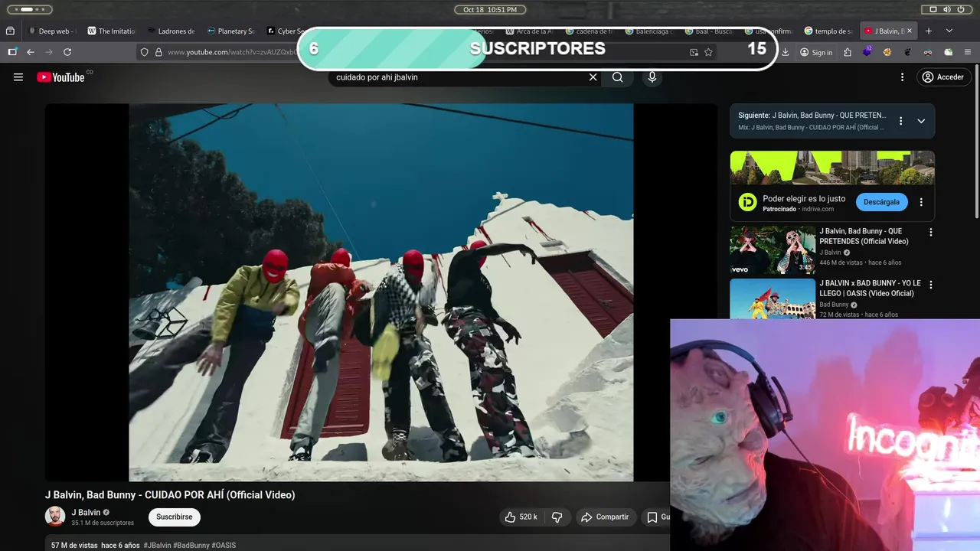The height and width of the screenshot is (551, 980).
Task: Open a new tab with plus
Action: tap(929, 31)
